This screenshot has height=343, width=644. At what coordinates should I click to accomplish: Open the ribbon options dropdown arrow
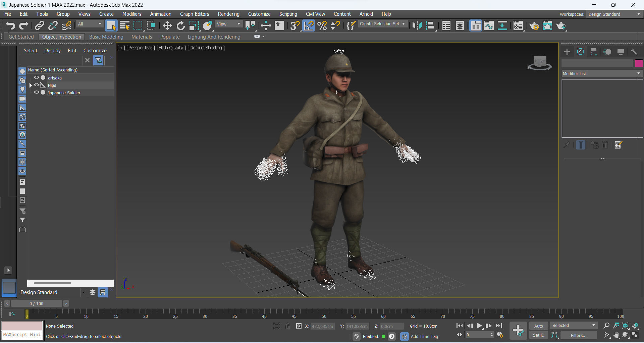click(x=263, y=37)
